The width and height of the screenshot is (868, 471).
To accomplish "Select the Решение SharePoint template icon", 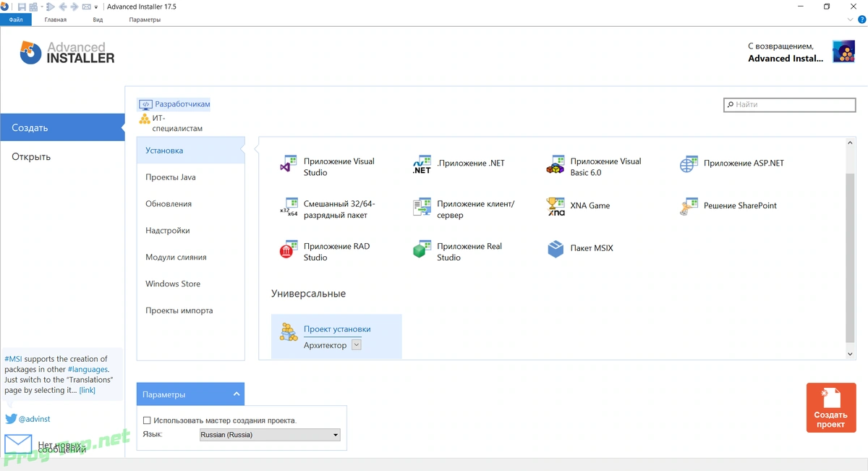I will (689, 208).
